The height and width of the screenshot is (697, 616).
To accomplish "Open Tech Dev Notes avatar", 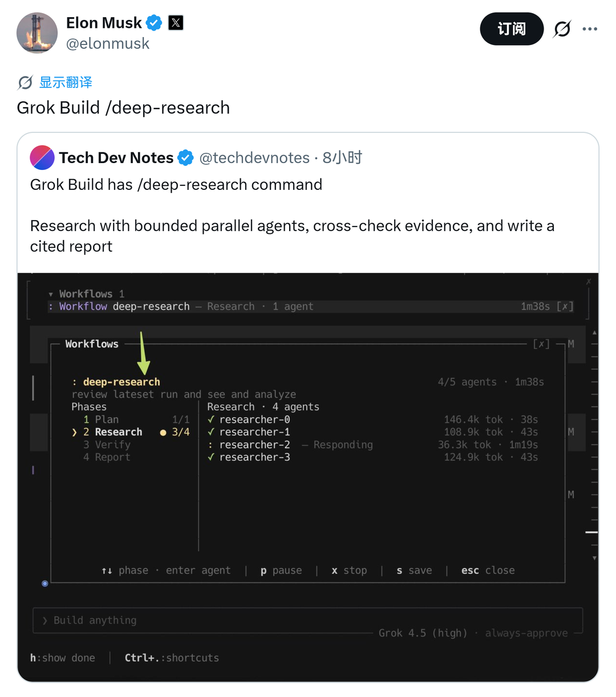I will coord(42,158).
